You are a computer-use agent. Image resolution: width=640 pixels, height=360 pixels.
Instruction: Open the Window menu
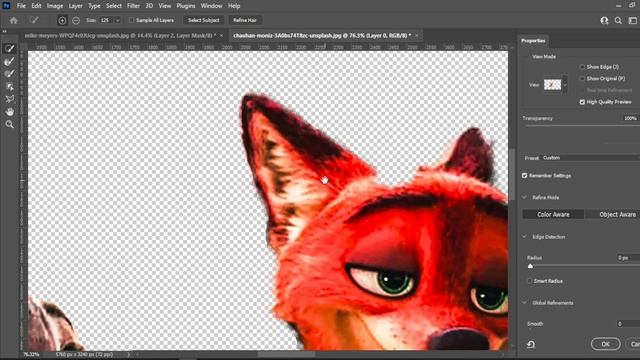[x=211, y=6]
